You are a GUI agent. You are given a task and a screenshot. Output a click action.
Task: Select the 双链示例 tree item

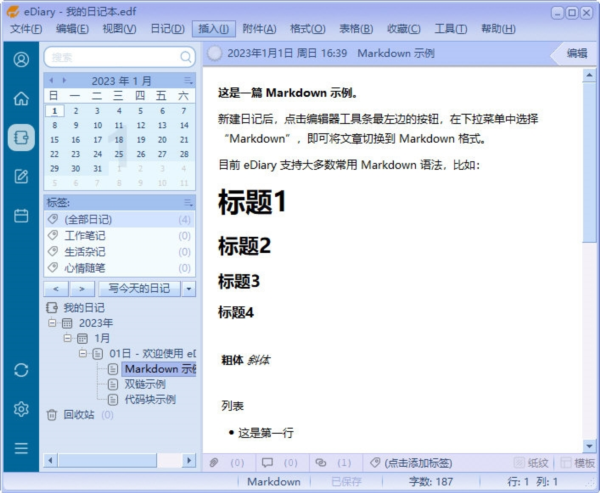[145, 384]
